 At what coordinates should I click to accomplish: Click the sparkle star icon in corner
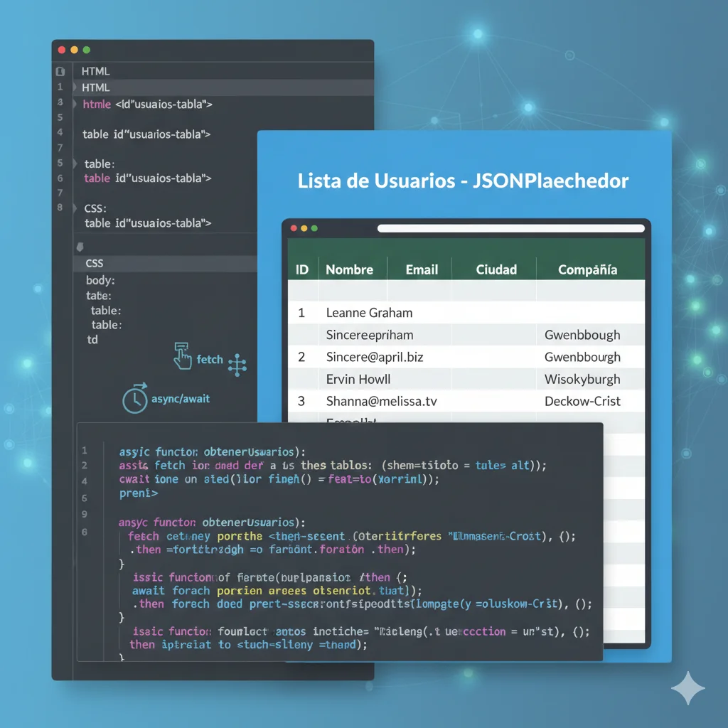[x=687, y=688]
